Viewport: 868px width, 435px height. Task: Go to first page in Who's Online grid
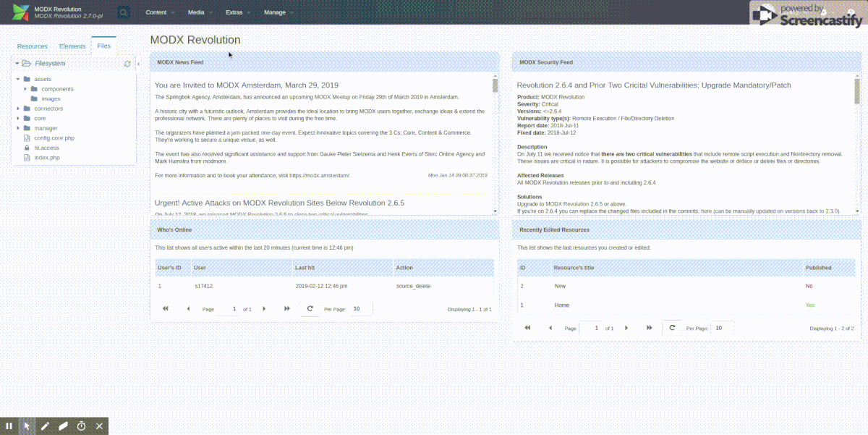166,308
